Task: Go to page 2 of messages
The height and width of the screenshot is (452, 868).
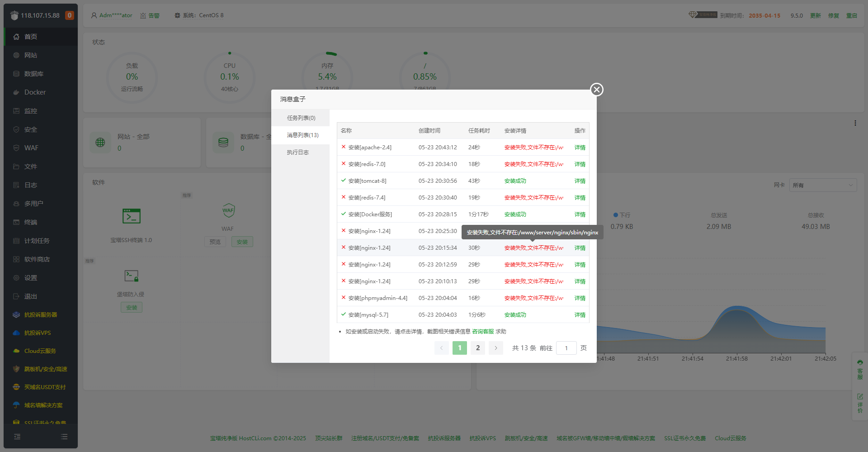Action: [x=478, y=348]
